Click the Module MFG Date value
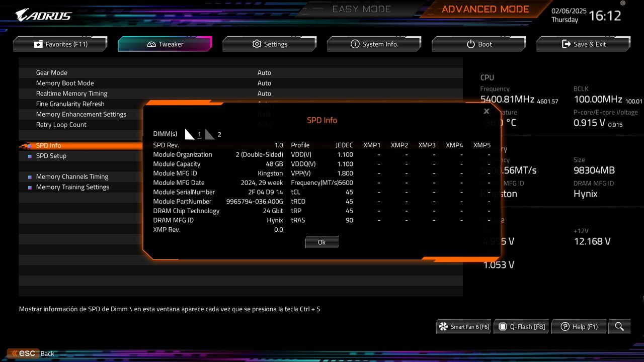The height and width of the screenshot is (362, 644). [x=262, y=183]
